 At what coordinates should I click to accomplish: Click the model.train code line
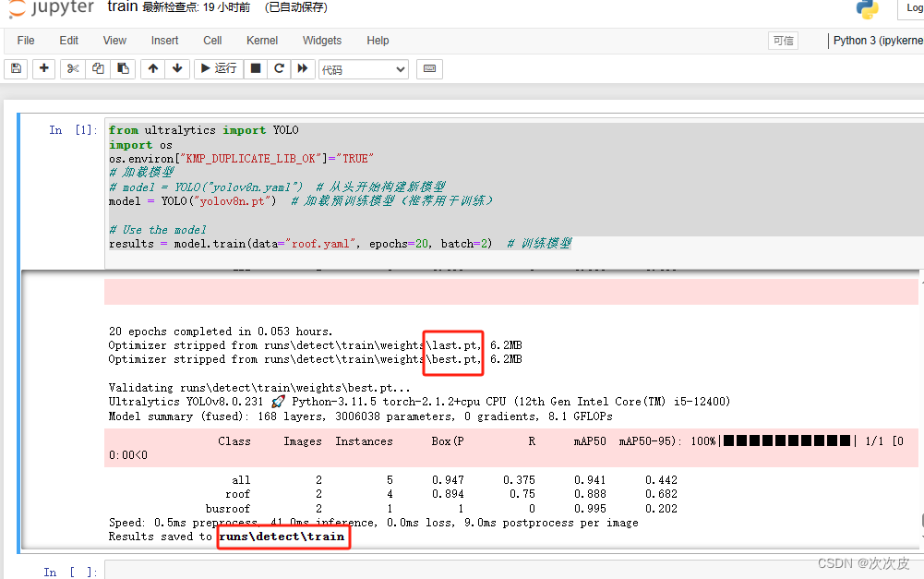coord(340,244)
